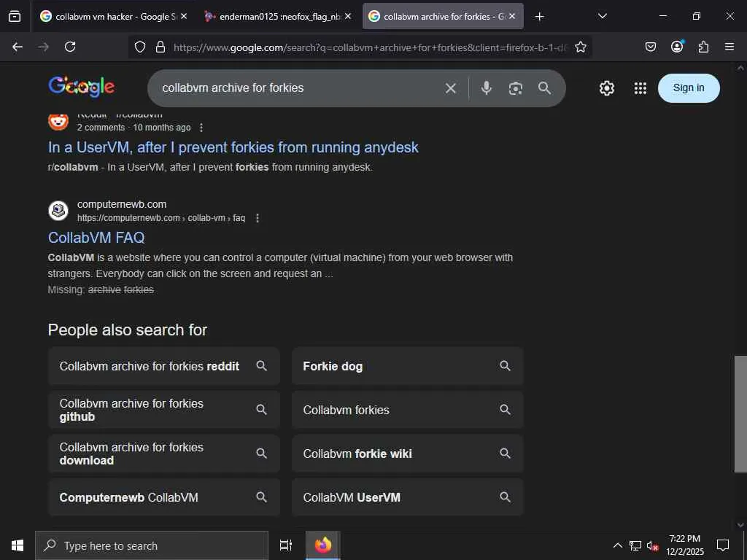Search Collabvm forkie wiki suggestion
The height and width of the screenshot is (560, 747).
click(407, 454)
